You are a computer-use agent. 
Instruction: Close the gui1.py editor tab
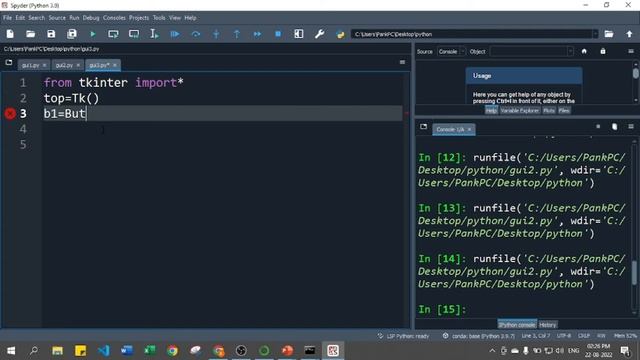pyautogui.click(x=44, y=65)
